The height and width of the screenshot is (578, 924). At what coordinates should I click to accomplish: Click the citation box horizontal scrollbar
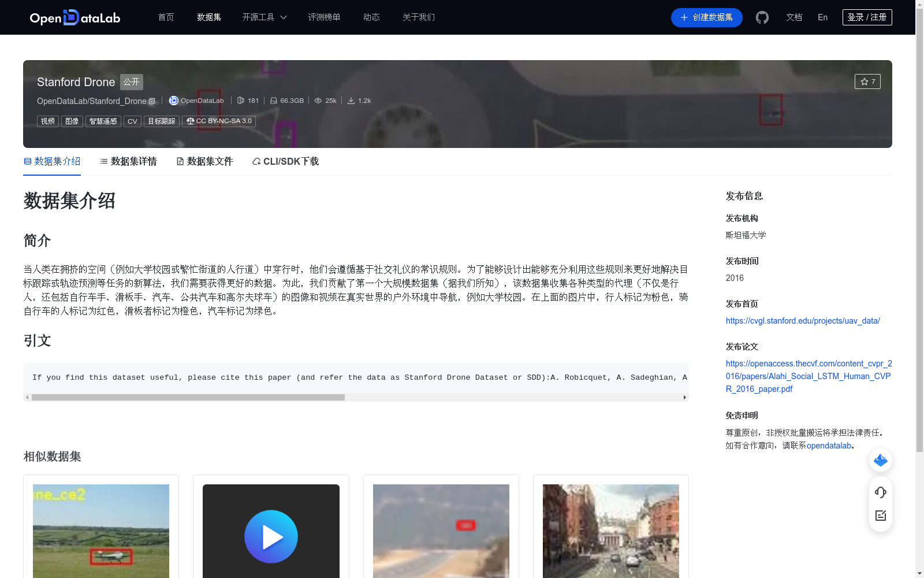[x=188, y=398]
